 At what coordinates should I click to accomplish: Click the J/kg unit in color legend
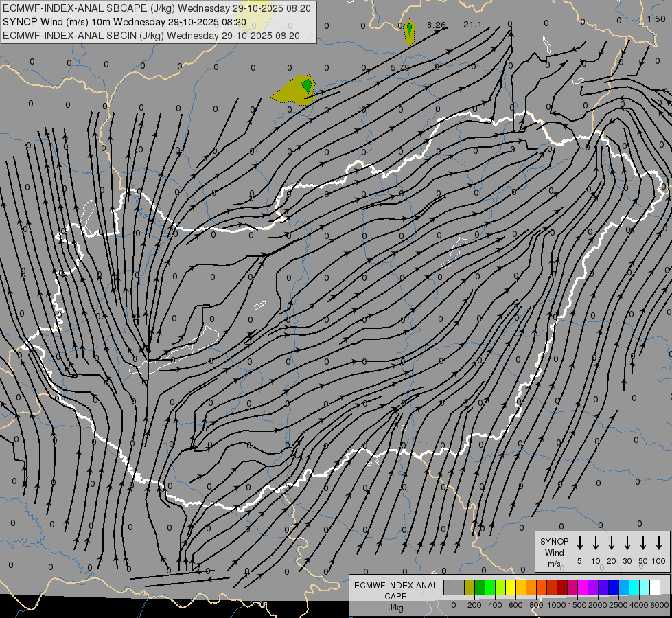[395, 608]
